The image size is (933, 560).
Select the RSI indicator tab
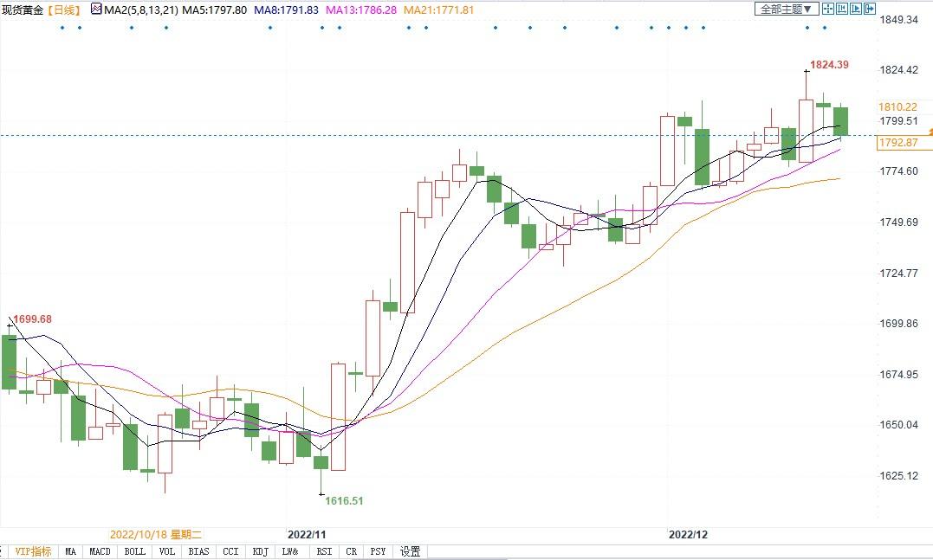323,551
